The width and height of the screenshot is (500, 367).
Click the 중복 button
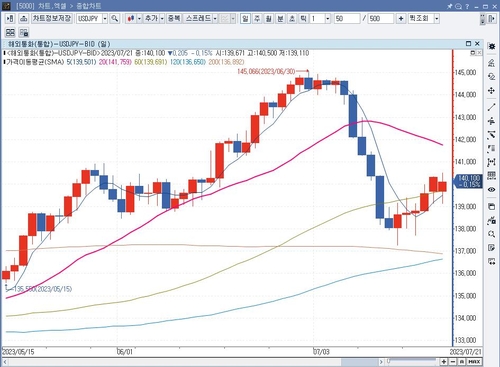174,18
